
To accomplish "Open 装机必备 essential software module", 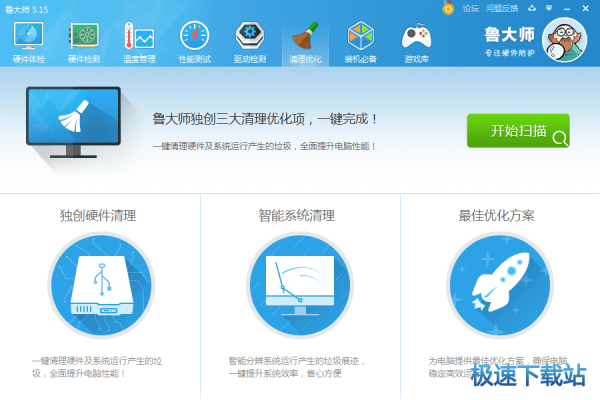I will [360, 42].
